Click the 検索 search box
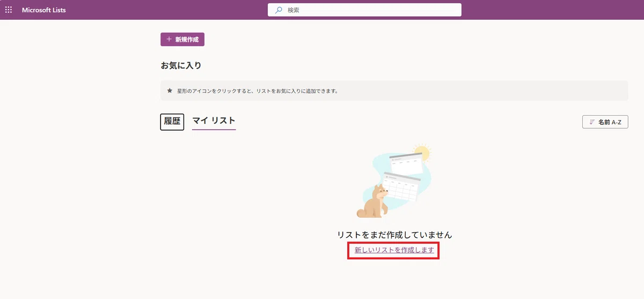The height and width of the screenshot is (299, 644). (364, 10)
